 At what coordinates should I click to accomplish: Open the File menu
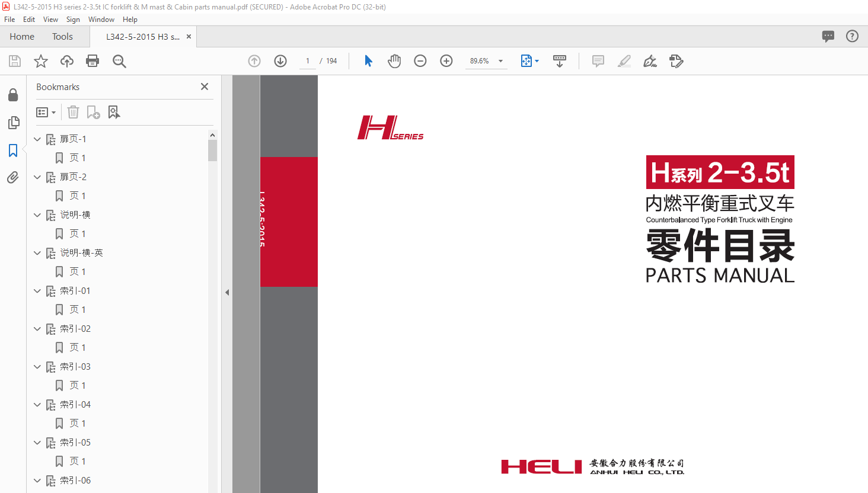[9, 20]
